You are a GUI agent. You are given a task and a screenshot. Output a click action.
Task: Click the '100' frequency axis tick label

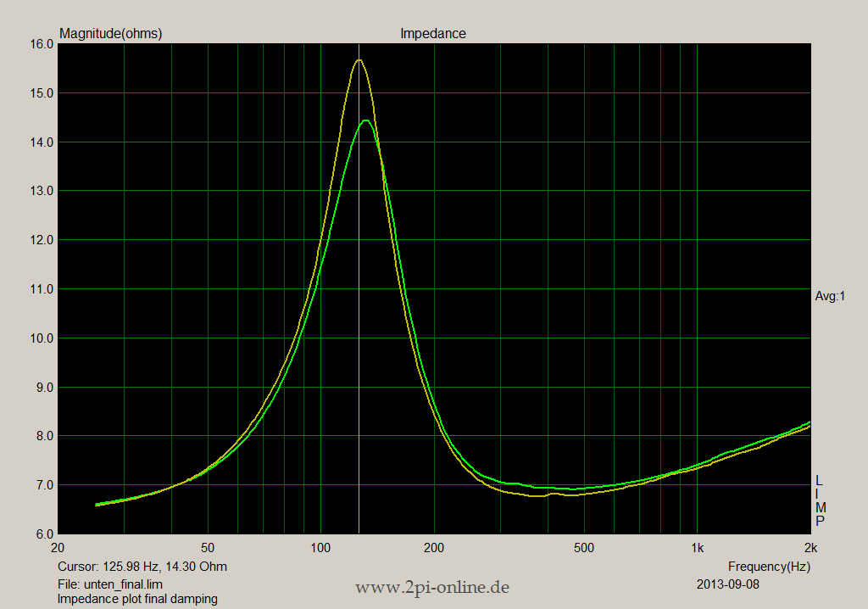(320, 548)
